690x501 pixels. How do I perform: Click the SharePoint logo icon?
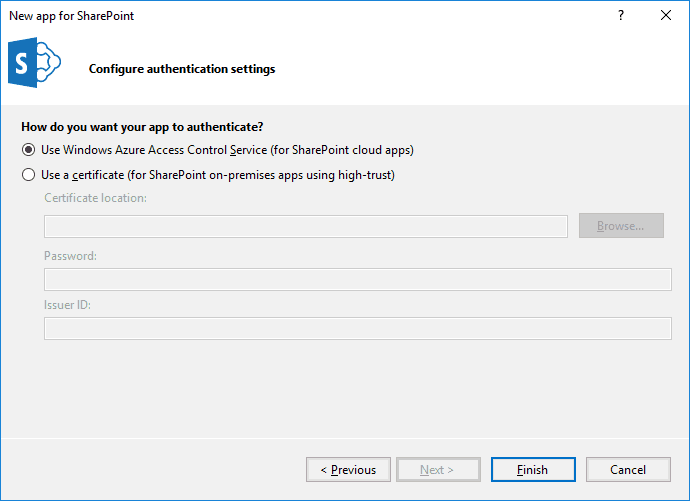(34, 64)
